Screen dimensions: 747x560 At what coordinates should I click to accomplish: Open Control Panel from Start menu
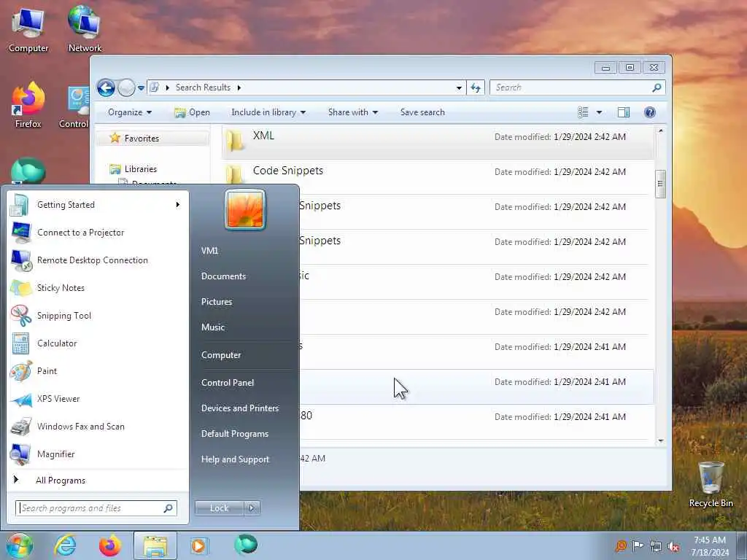click(228, 383)
